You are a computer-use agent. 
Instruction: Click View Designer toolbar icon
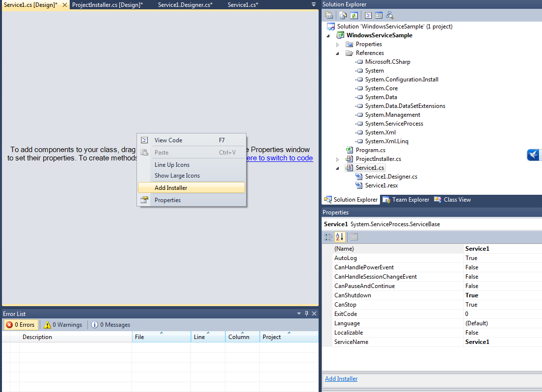click(x=379, y=15)
